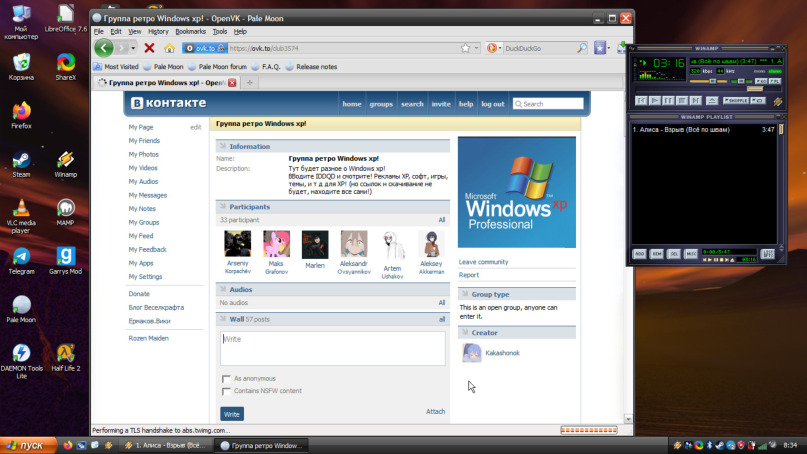Open the Корзина recycle bin icon
This screenshot has width=807, height=454.
[x=21, y=67]
